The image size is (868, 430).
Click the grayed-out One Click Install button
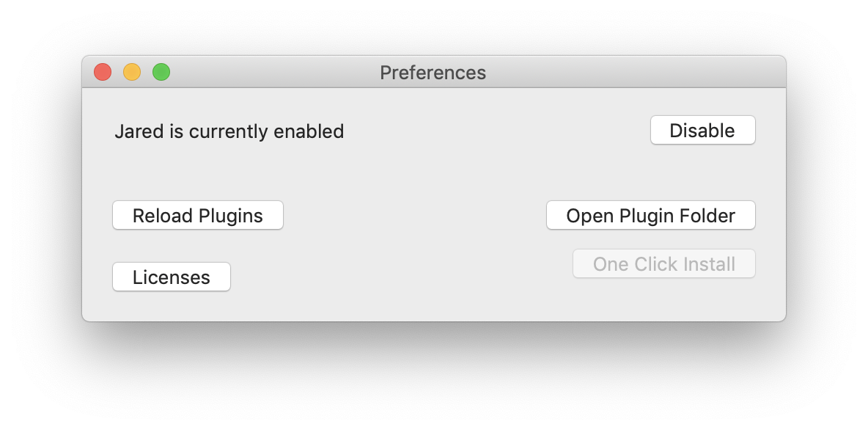coord(663,264)
